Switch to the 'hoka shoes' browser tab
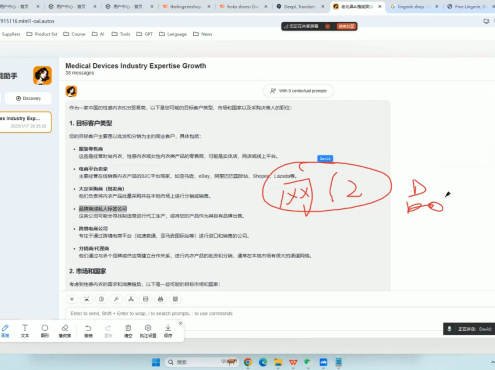This screenshot has width=495, height=370. [x=242, y=6]
